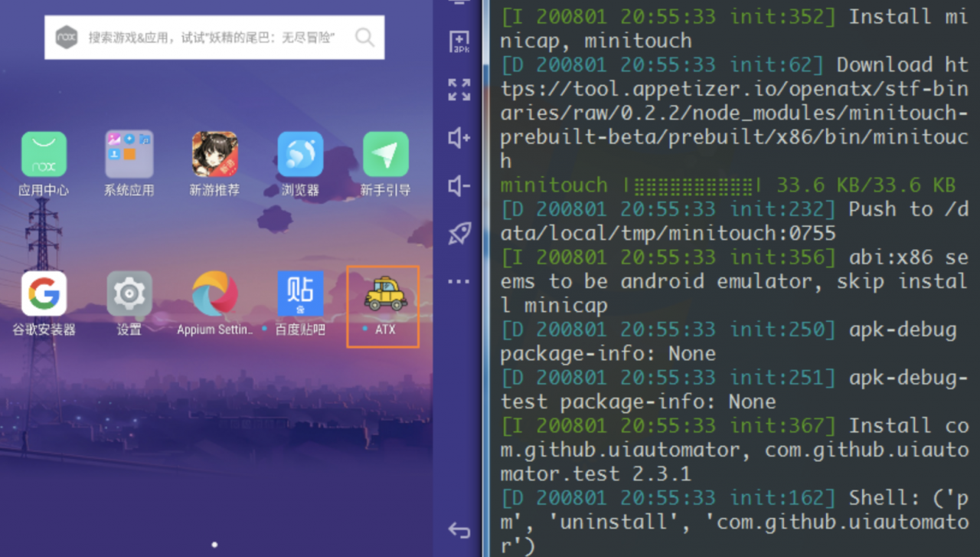Launch 谷歌安装器 Google installer
Screen dimensions: 980x557
click(x=44, y=293)
